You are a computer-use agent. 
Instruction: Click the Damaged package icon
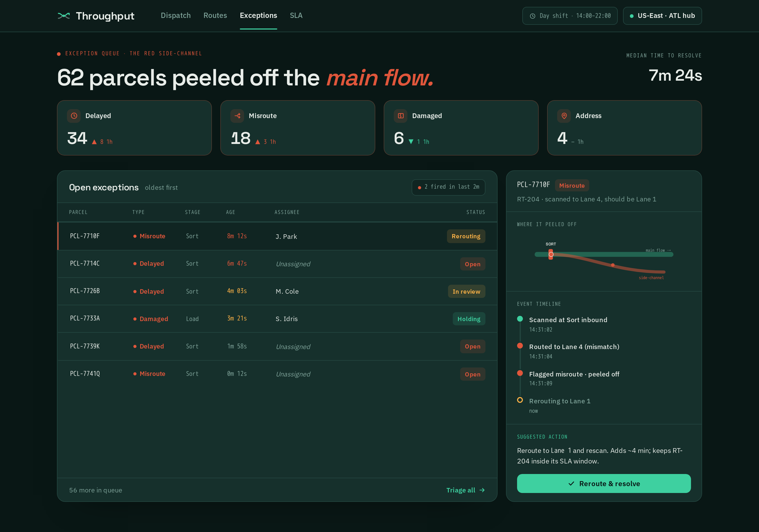[401, 116]
